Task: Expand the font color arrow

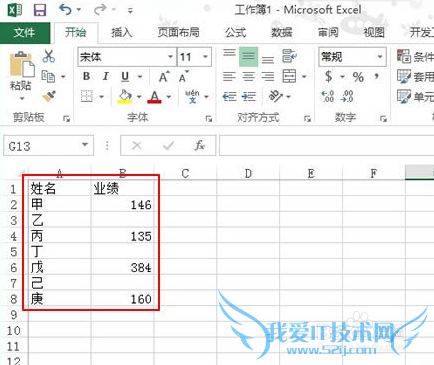Action: [x=169, y=97]
